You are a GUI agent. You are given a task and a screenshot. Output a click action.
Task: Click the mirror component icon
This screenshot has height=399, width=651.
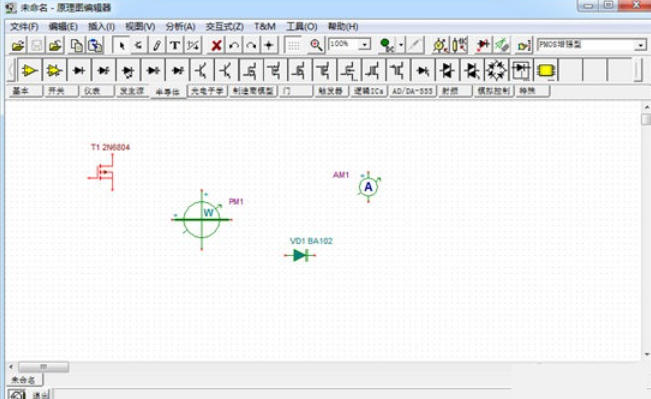click(269, 45)
